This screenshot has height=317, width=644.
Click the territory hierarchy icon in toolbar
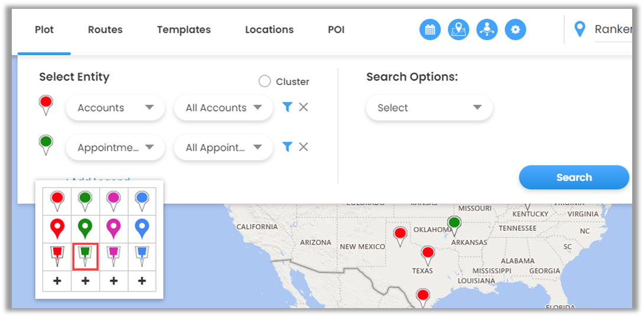coord(487,30)
